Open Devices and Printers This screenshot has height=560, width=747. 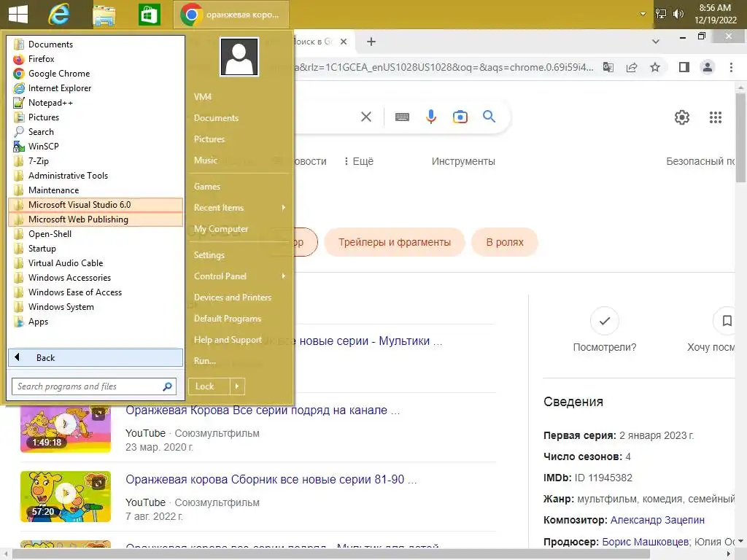[x=239, y=297]
